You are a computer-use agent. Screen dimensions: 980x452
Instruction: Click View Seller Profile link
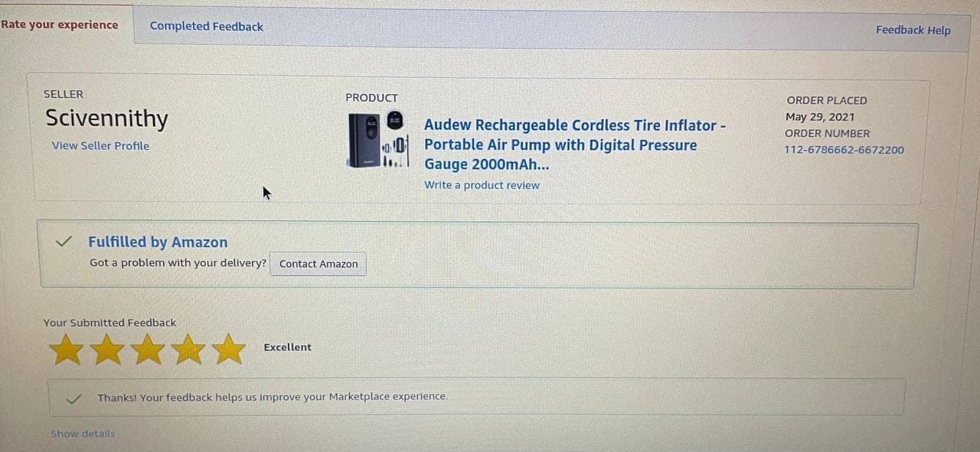(x=100, y=145)
